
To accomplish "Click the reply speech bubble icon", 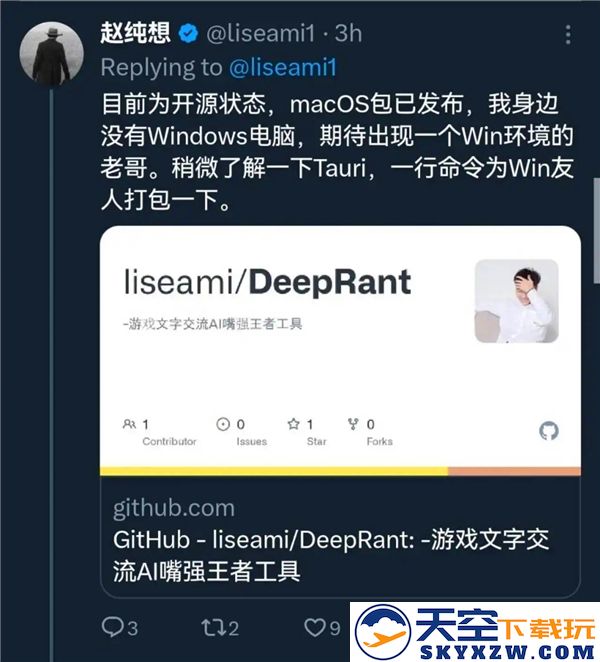I will (x=113, y=627).
